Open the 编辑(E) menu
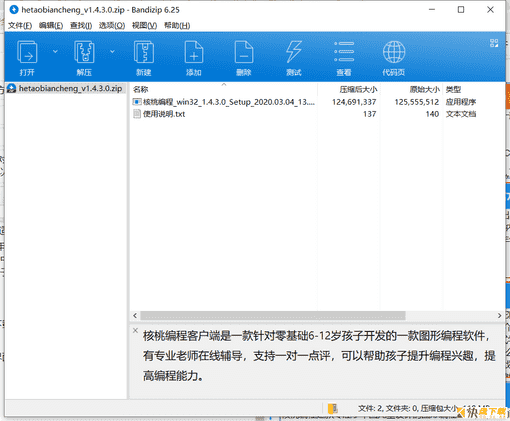 51,25
